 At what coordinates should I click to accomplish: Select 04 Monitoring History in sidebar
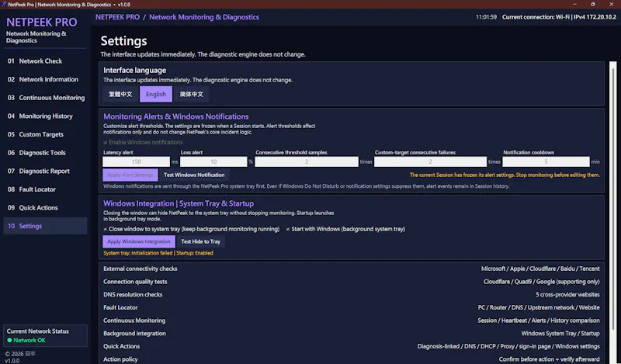click(45, 116)
